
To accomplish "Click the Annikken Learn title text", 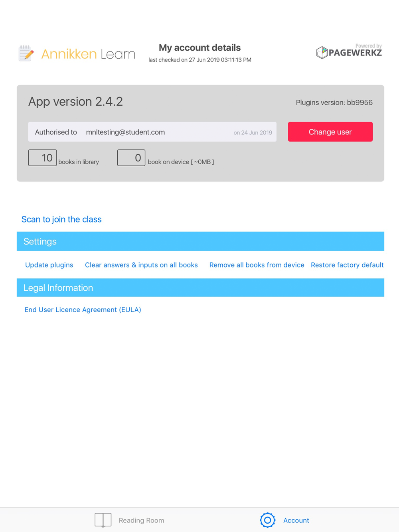I will click(x=88, y=54).
